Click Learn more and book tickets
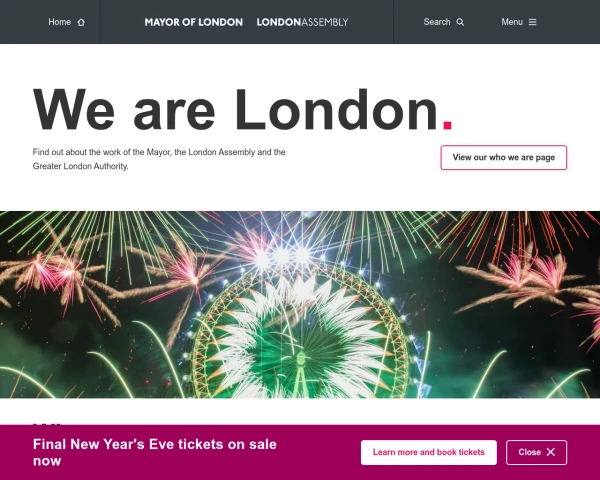Screen dimensions: 600x480 (429, 452)
